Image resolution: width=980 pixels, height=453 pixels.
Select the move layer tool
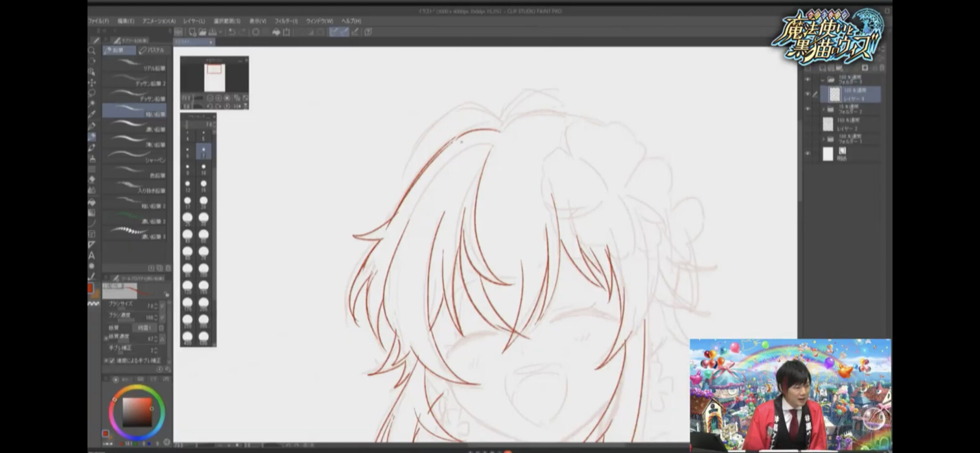pyautogui.click(x=92, y=82)
